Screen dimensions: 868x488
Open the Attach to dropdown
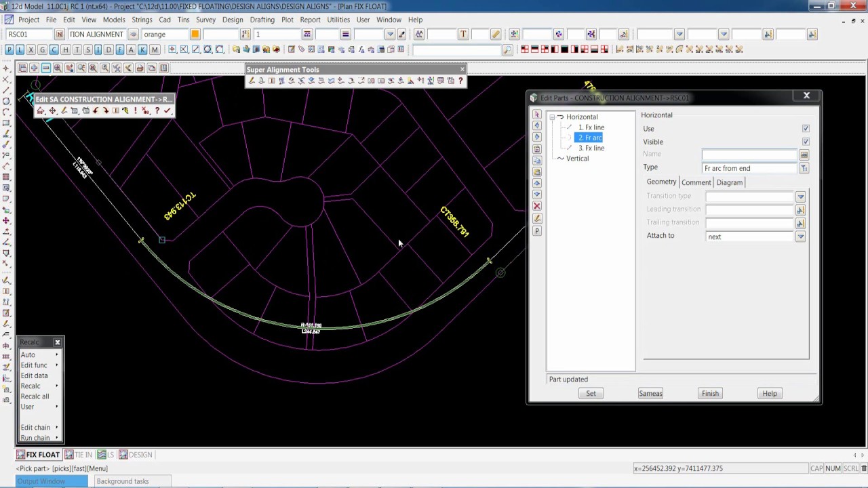coord(800,237)
